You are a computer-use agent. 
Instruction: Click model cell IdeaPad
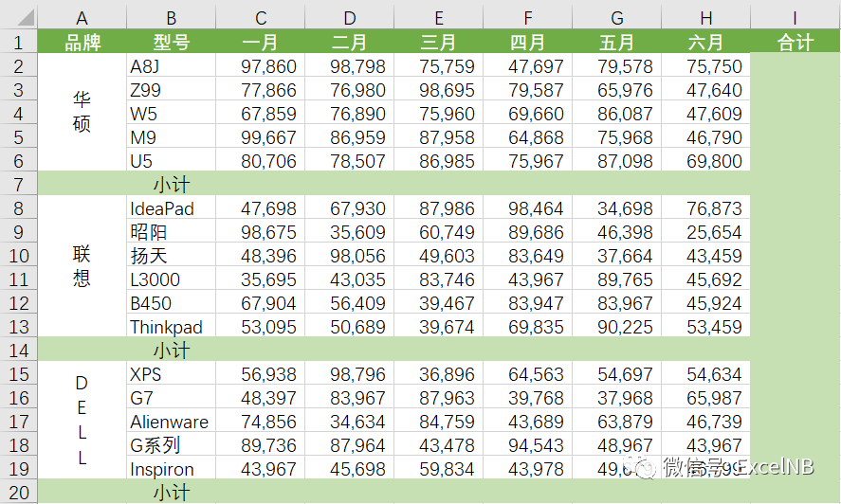pos(171,207)
